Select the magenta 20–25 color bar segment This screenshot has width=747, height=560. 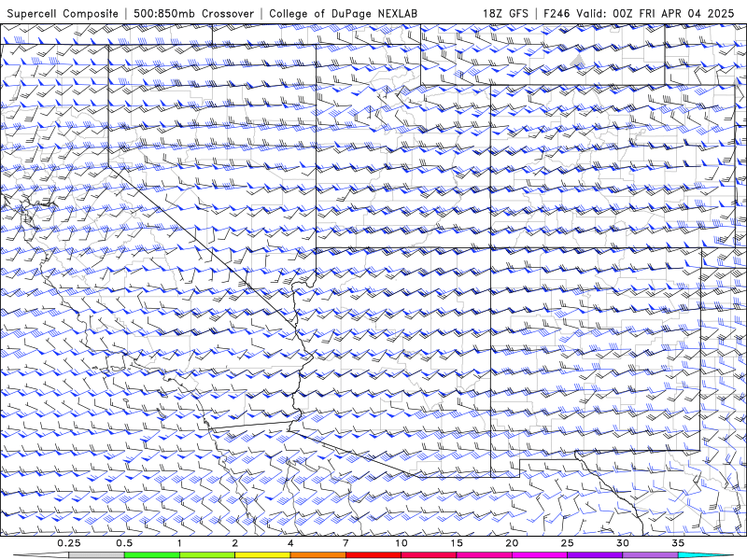pos(540,555)
